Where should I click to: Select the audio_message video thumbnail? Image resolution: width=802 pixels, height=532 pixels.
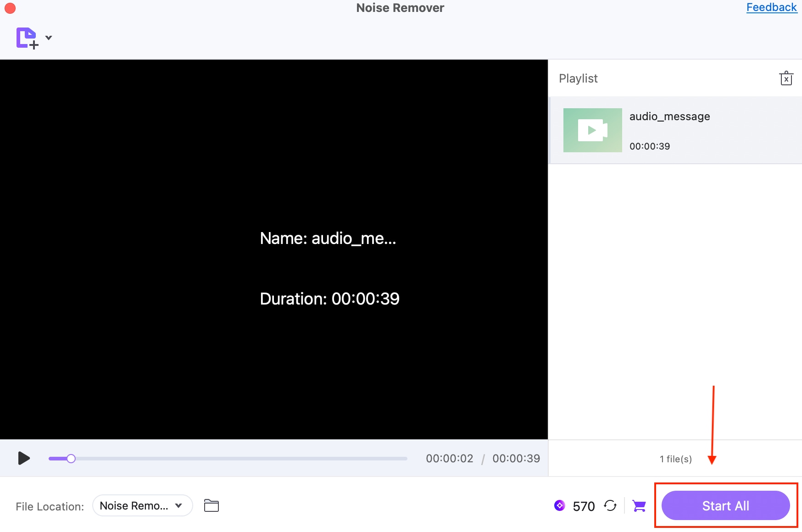point(592,130)
